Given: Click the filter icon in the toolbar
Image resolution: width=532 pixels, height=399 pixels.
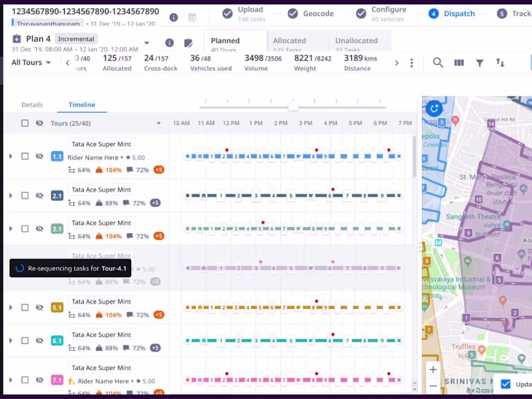Looking at the screenshot, I should click(x=479, y=63).
